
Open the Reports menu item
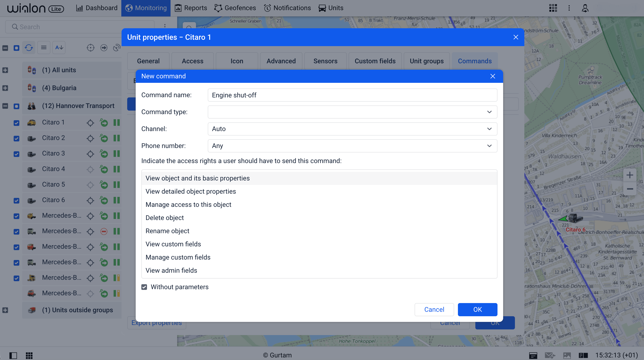click(x=191, y=8)
